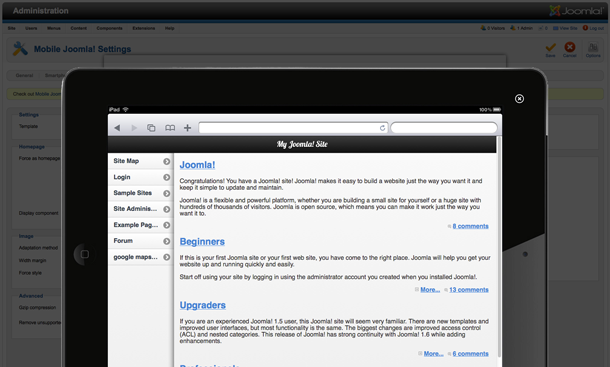Open Content menu in admin bar
Screen dimensions: 610x367
(x=79, y=28)
